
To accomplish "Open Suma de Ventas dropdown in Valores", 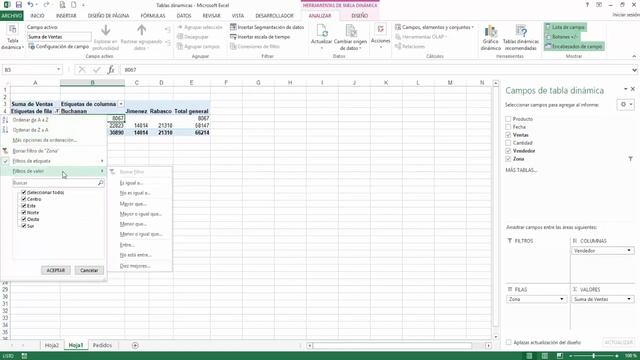I will [x=629, y=299].
